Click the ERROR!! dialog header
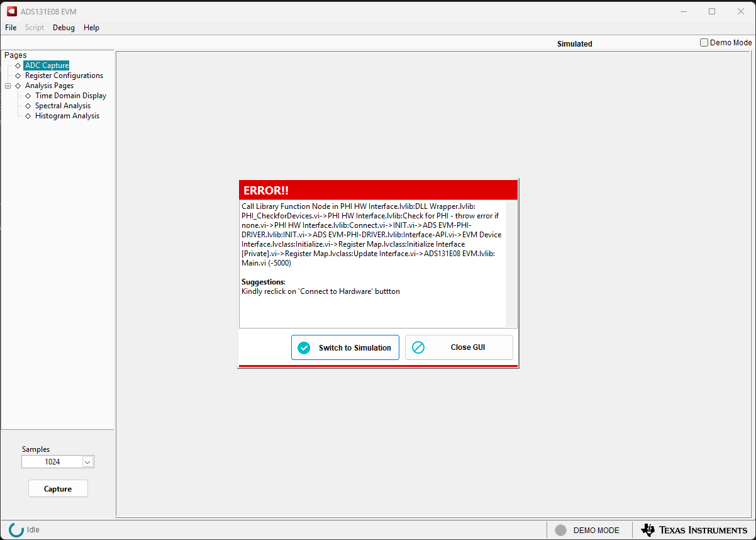The width and height of the screenshot is (756, 540). coord(378,190)
